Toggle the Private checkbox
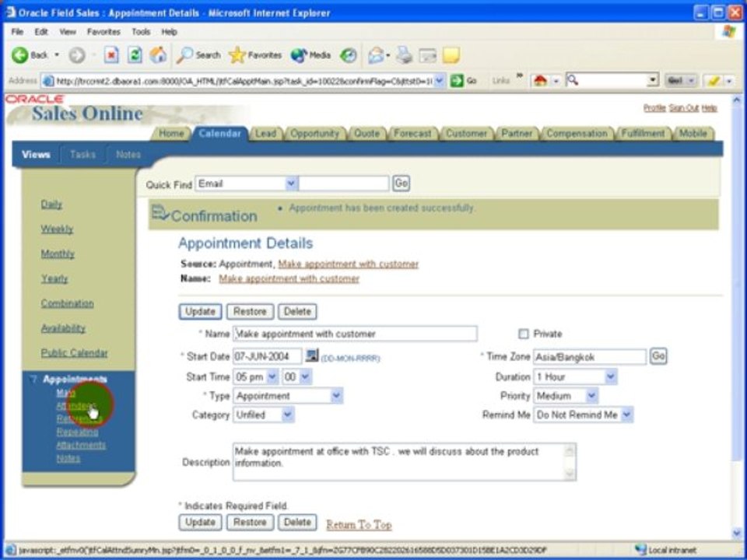Viewport: 747px width, 560px height. [x=523, y=334]
